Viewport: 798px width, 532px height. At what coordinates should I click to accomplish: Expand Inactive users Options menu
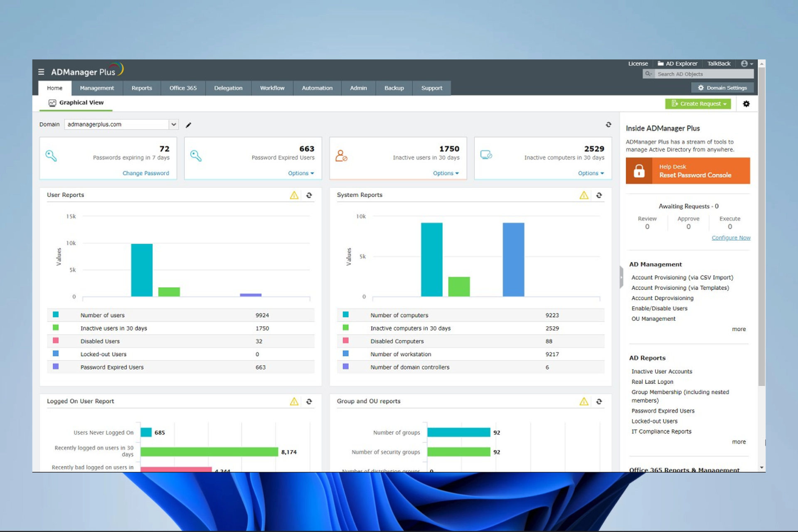pos(446,173)
